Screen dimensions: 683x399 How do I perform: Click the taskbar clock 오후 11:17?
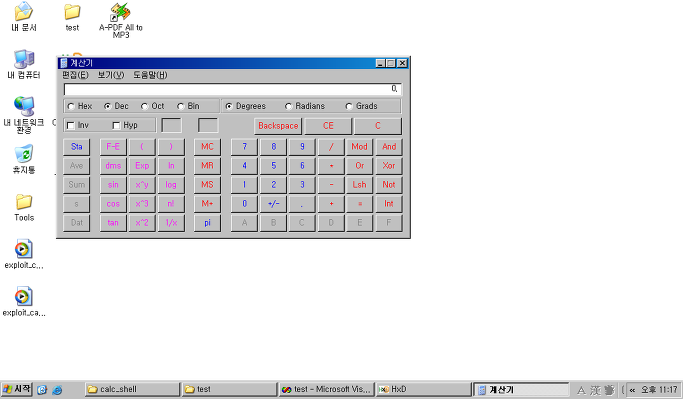[x=659, y=390]
